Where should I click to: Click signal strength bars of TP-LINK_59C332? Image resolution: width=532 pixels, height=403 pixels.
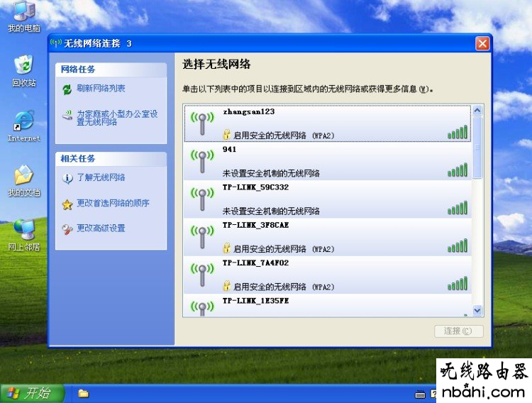click(458, 208)
